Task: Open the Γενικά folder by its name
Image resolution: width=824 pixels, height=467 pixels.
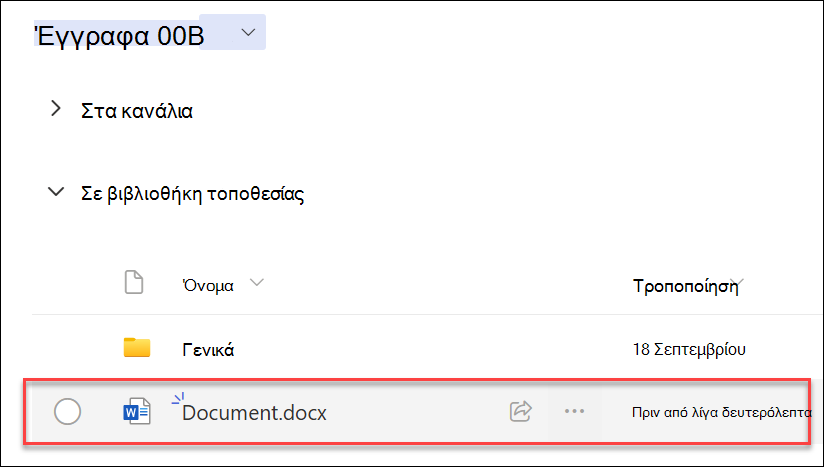Action: click(208, 349)
